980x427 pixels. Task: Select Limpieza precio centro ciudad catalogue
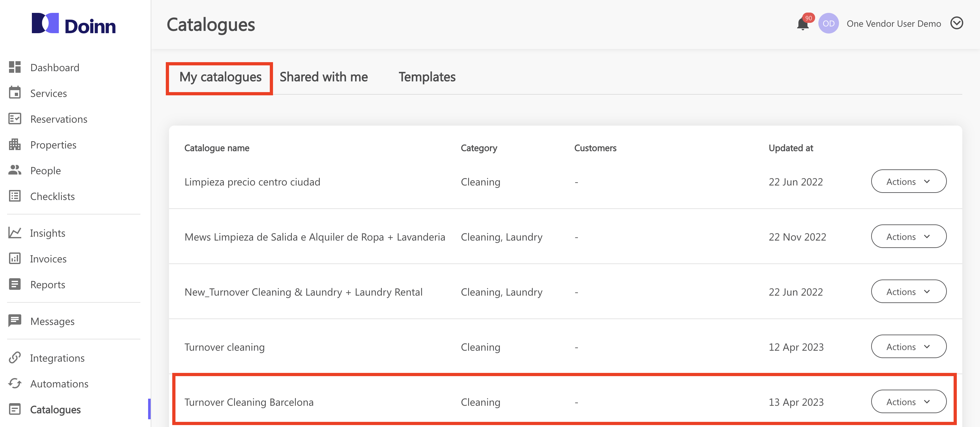point(252,182)
